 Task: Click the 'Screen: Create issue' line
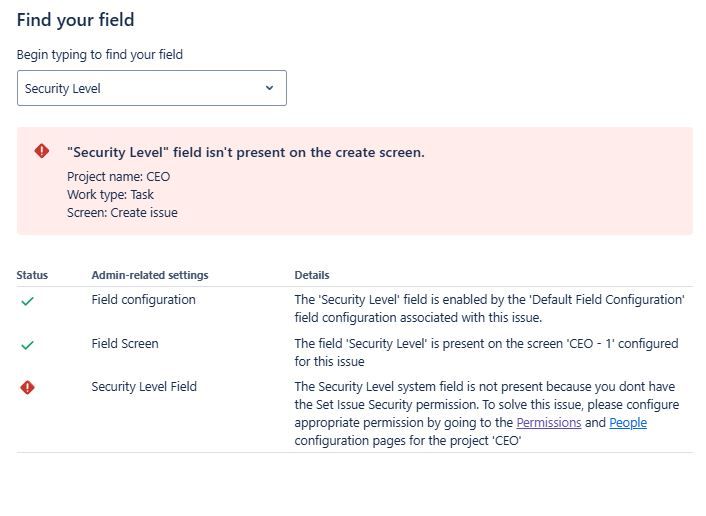[122, 212]
